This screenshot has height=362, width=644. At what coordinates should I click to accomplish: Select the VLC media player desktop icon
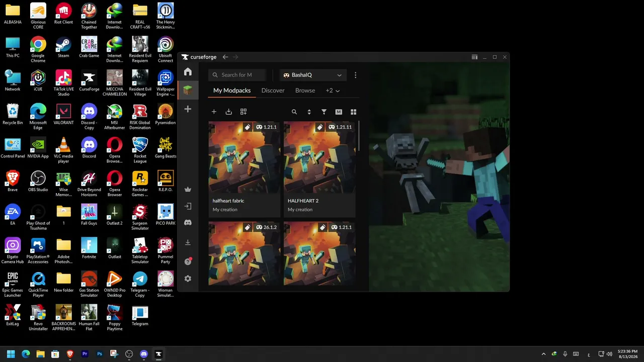coord(63,150)
